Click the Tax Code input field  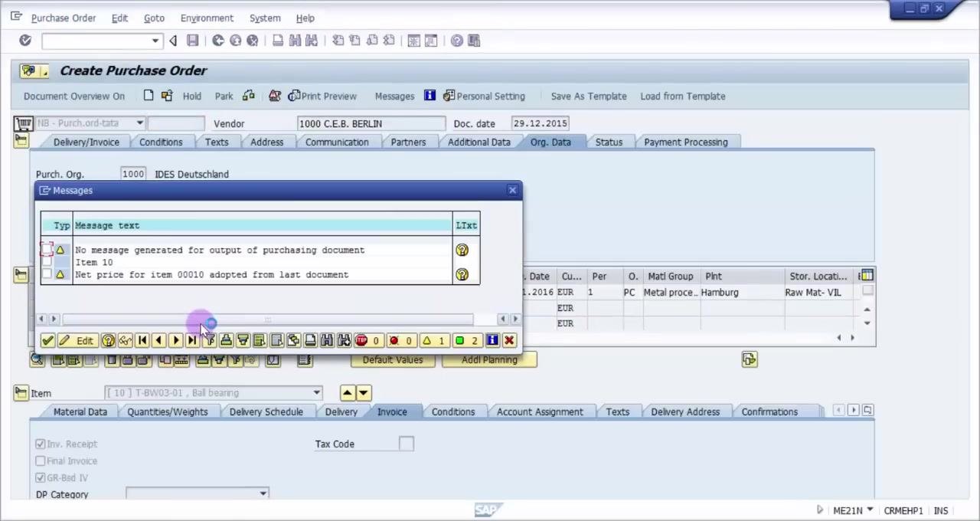tap(407, 444)
